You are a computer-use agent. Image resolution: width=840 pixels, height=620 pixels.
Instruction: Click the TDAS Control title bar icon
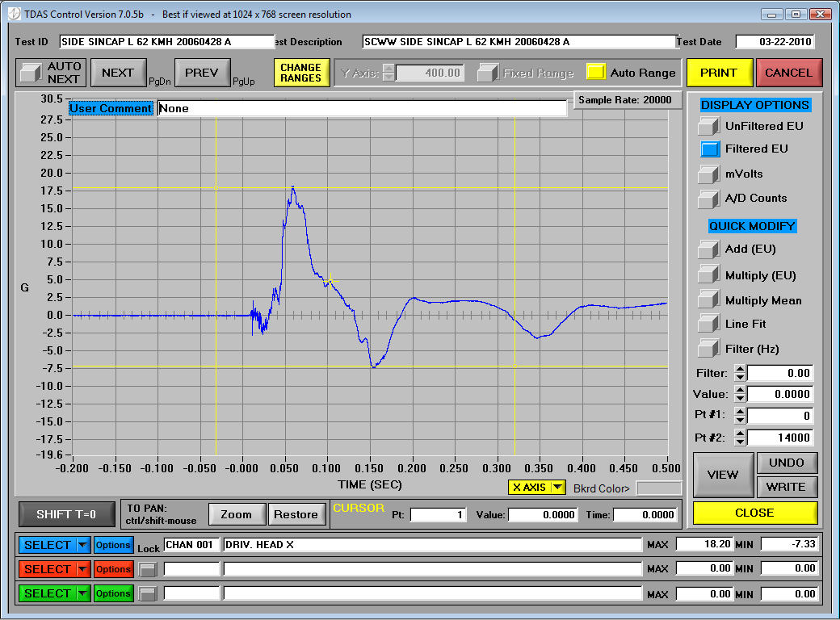pyautogui.click(x=15, y=14)
